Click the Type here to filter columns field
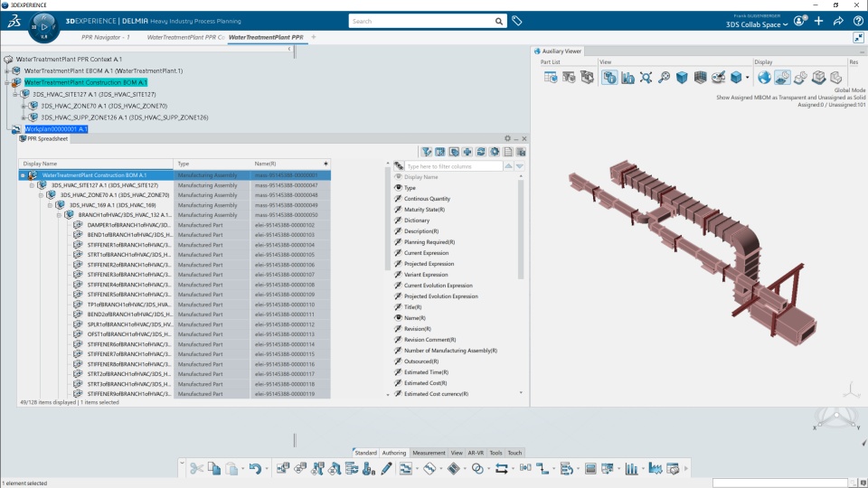Image resolution: width=868 pixels, height=488 pixels. (x=453, y=166)
